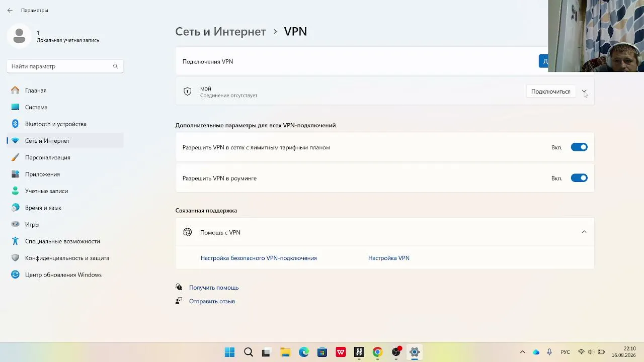
Task: Show hidden system tray icons
Action: 522,352
